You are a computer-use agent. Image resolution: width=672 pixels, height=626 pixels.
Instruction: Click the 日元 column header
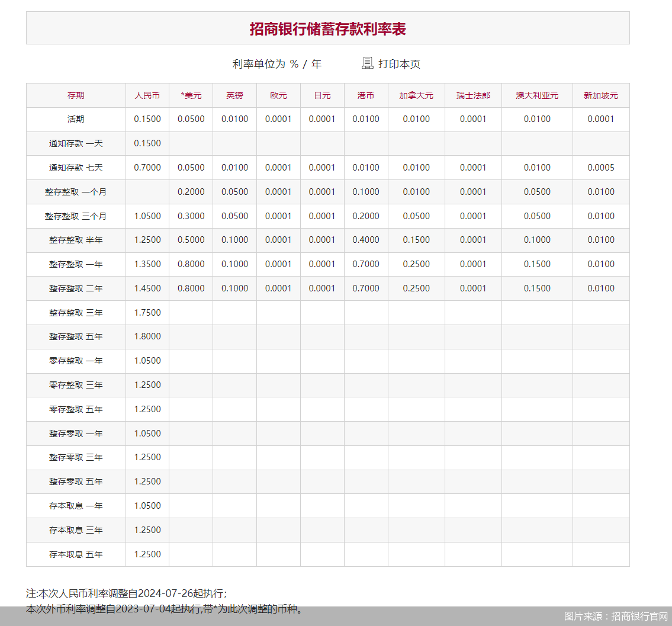322,95
